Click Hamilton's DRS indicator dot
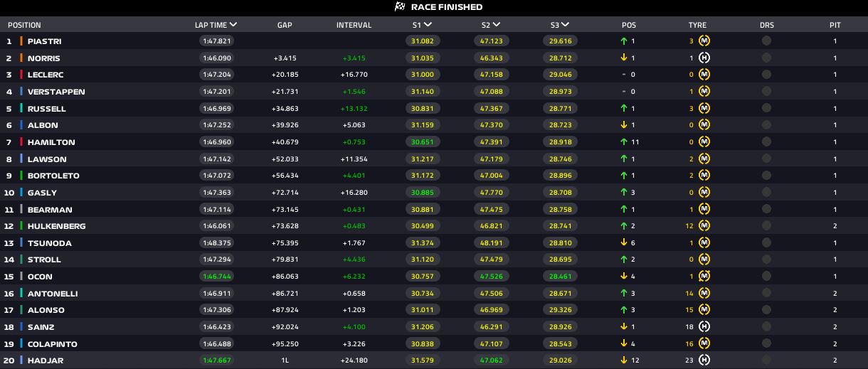 coord(766,142)
